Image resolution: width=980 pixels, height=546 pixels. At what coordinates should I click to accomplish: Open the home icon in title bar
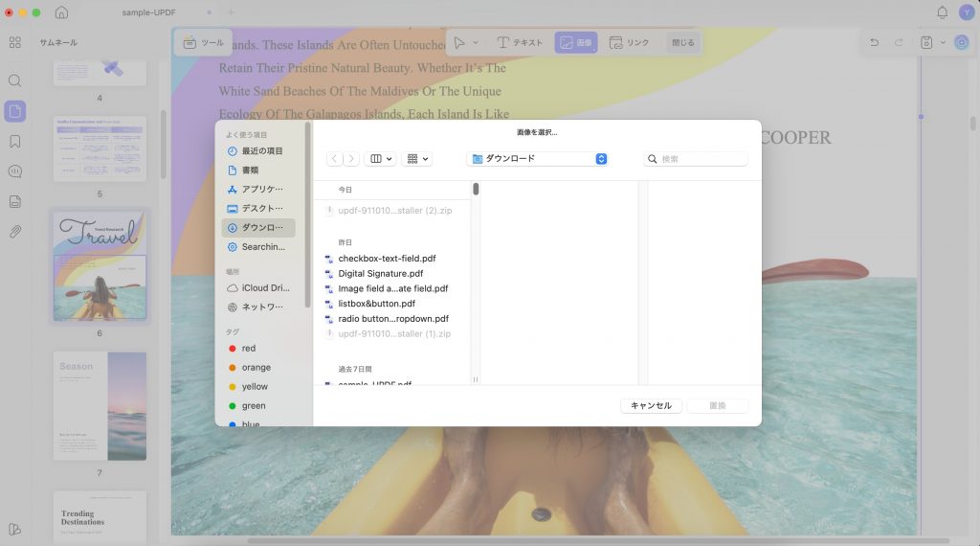pos(61,12)
